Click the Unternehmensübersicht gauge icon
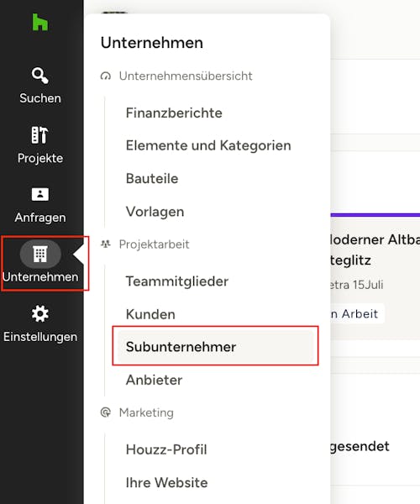420x504 pixels. coord(106,76)
